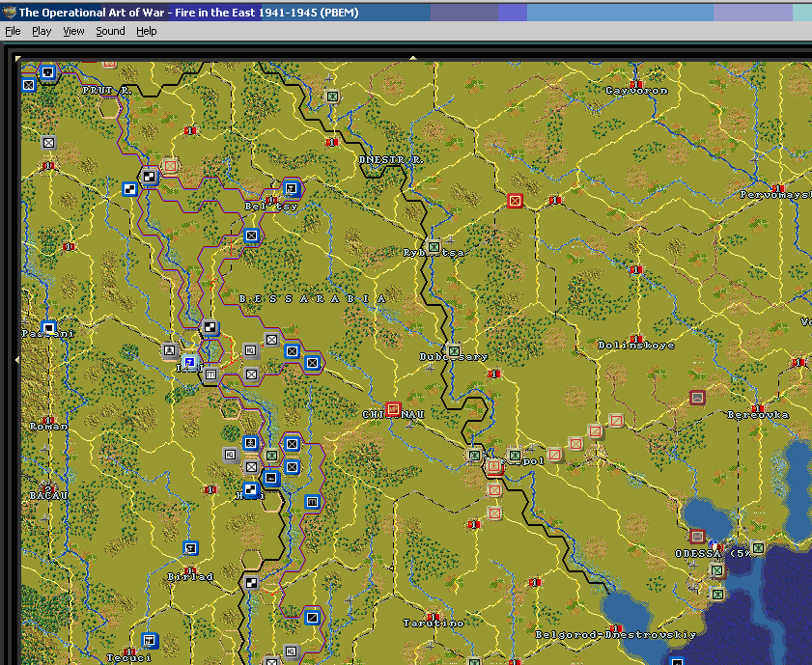Open the Sound menu
Image resolution: width=812 pixels, height=665 pixels.
tap(110, 31)
